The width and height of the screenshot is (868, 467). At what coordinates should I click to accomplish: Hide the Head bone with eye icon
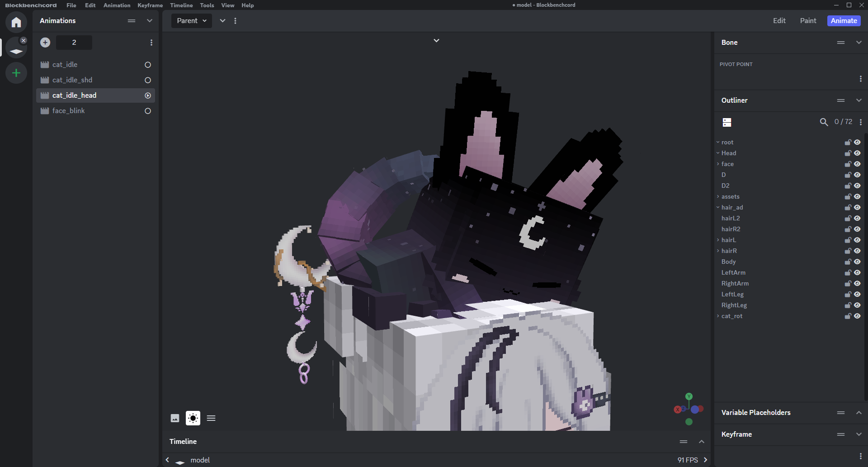[857, 153]
